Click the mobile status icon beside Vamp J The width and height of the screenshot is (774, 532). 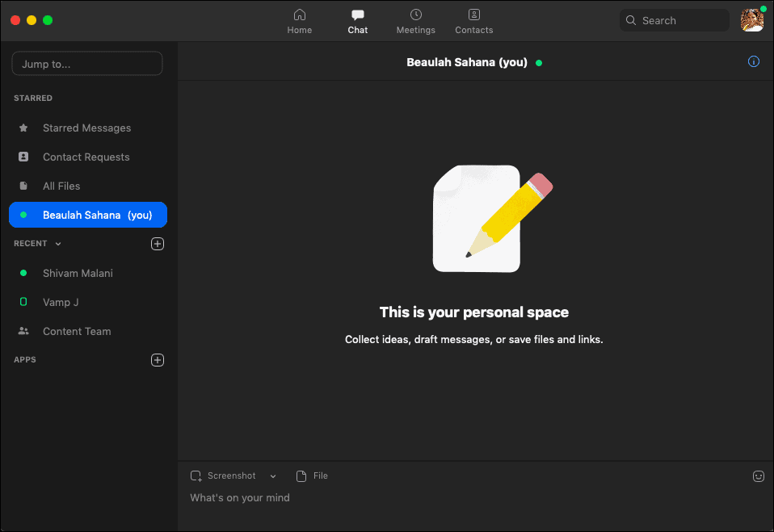23,302
